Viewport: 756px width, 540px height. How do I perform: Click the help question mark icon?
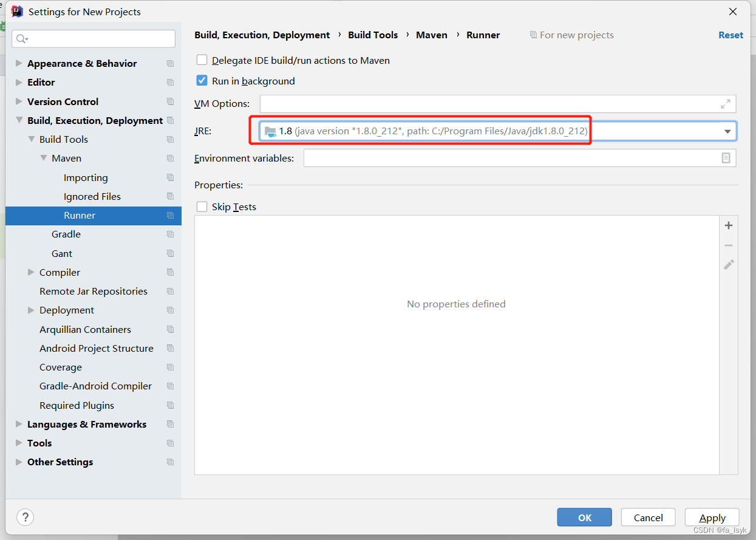click(x=25, y=518)
